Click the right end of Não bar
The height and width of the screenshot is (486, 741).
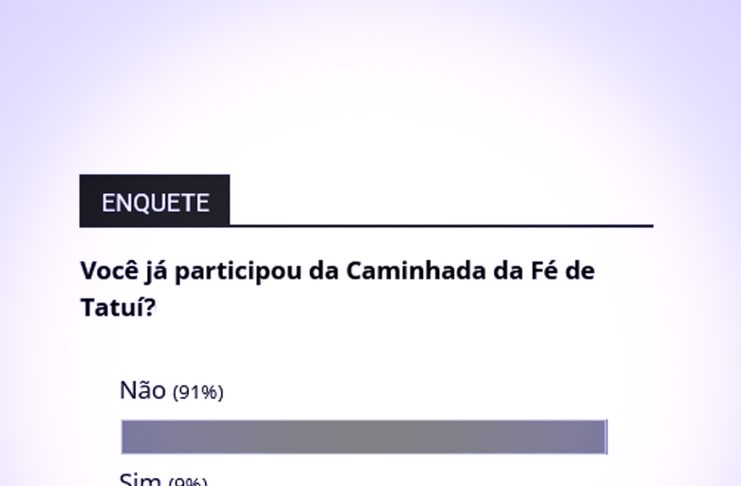(600, 437)
